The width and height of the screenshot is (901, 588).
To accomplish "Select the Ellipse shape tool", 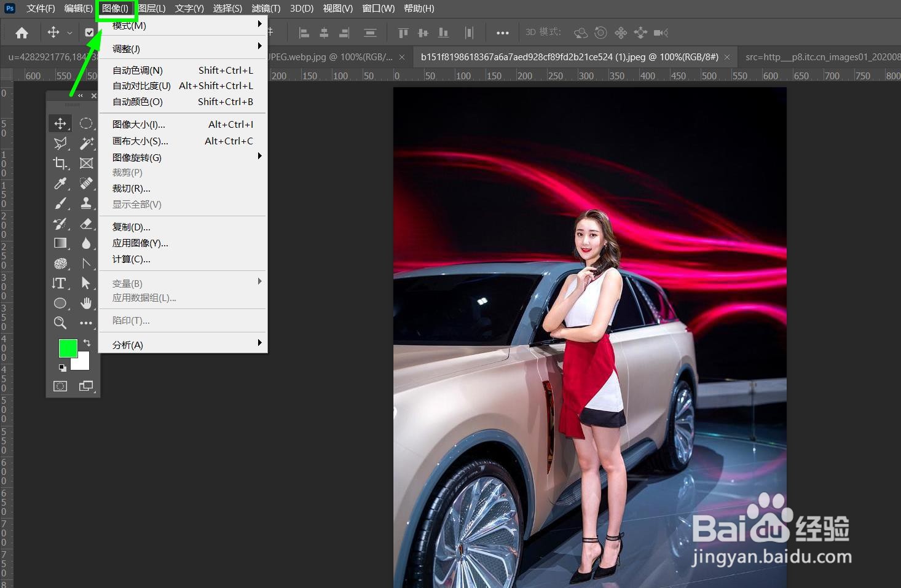I will (x=60, y=303).
